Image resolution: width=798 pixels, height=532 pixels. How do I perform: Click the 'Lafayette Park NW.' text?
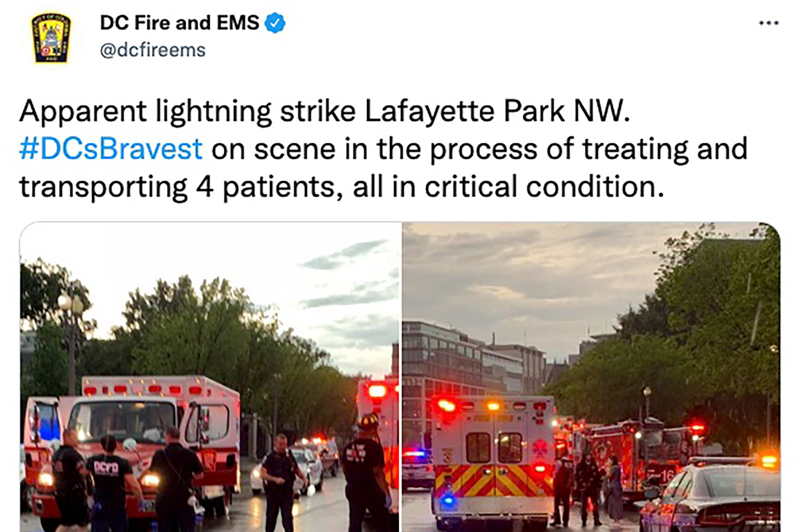498,111
